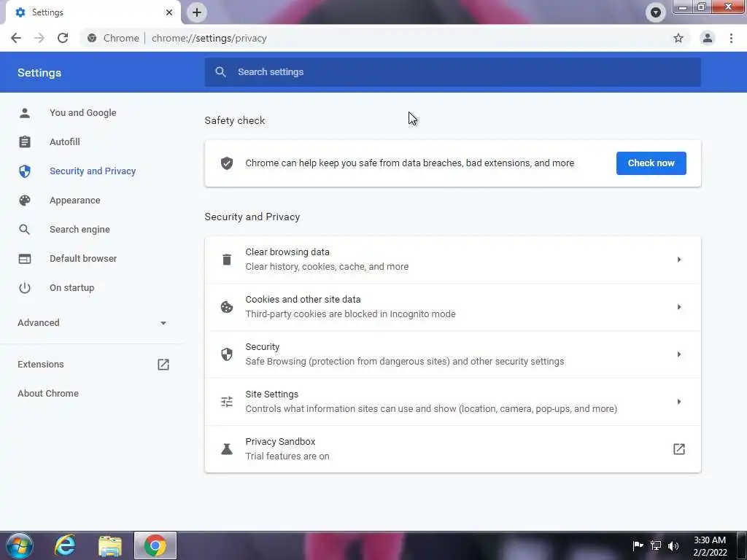The image size is (747, 560).
Task: Click the Site Settings title
Action: coord(271,394)
